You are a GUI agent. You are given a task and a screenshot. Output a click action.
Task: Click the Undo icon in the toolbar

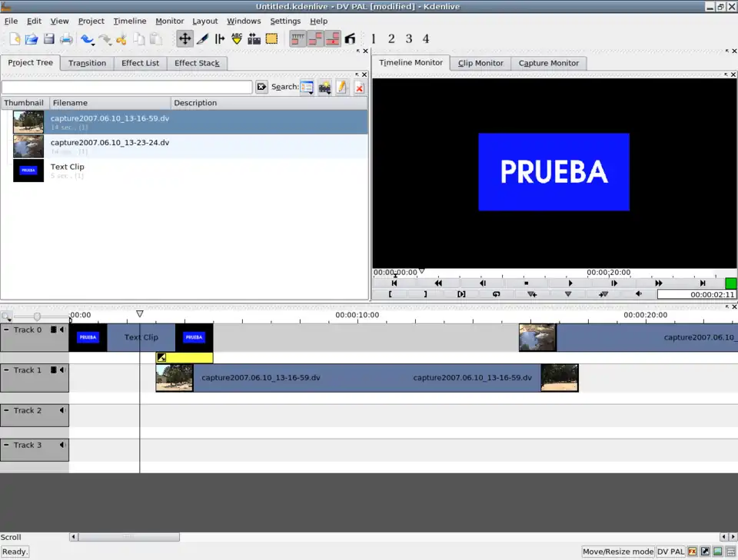coord(86,38)
